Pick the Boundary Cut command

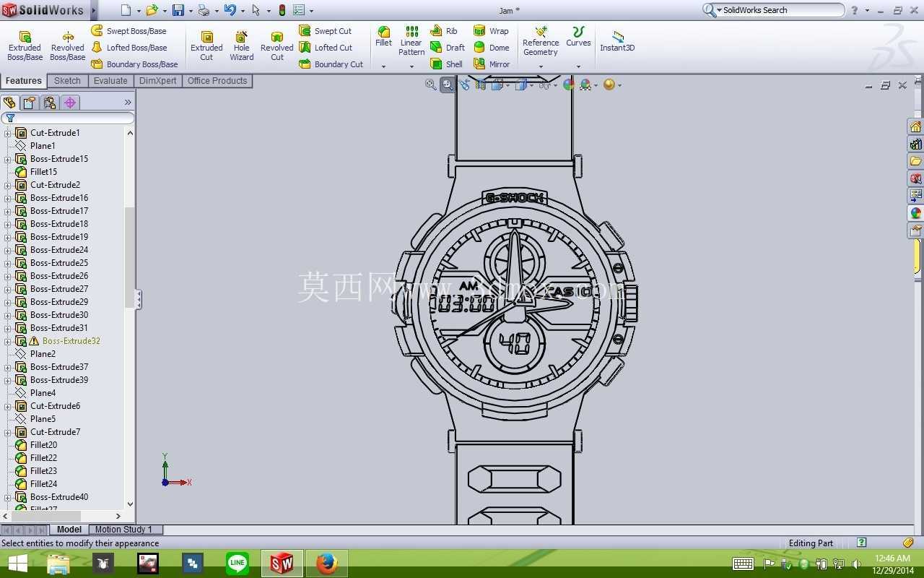[x=331, y=64]
